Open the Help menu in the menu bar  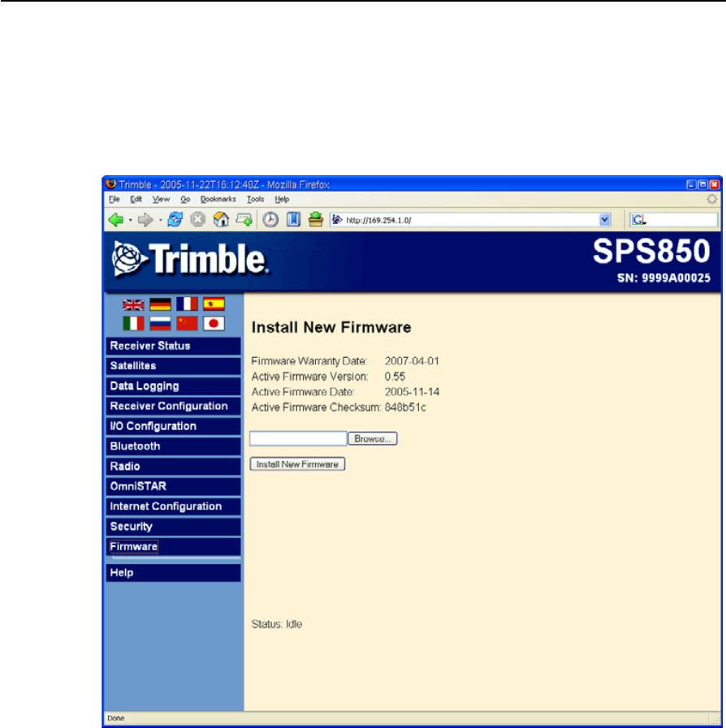click(282, 199)
